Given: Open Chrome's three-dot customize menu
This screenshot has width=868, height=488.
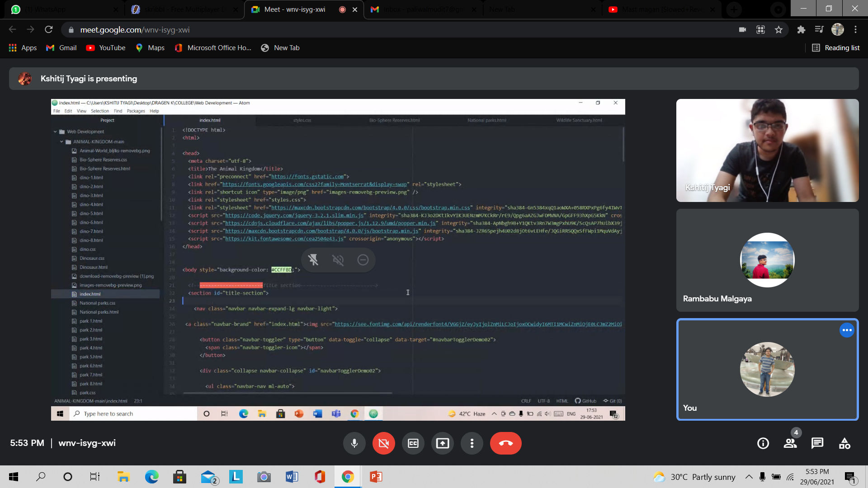Looking at the screenshot, I should [855, 30].
